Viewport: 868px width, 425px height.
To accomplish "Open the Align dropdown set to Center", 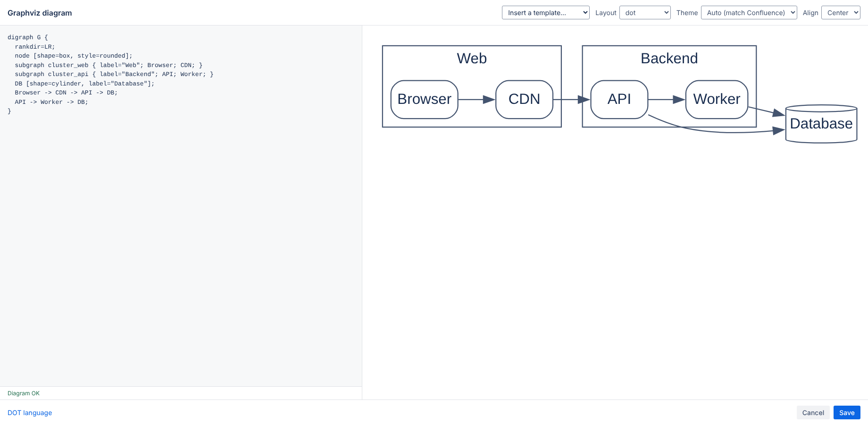I will point(841,13).
